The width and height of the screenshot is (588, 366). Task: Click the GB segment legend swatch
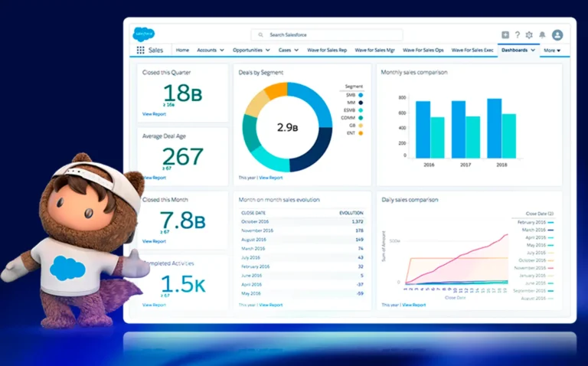tap(361, 126)
